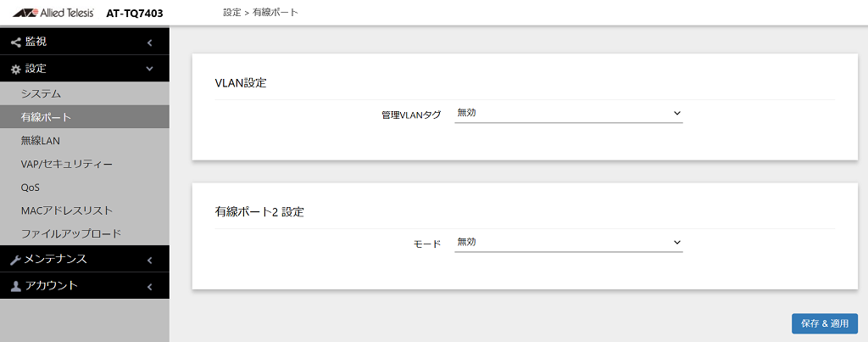The width and height of the screenshot is (868, 342).
Task: Go to 無線LAN settings
Action: tap(40, 140)
